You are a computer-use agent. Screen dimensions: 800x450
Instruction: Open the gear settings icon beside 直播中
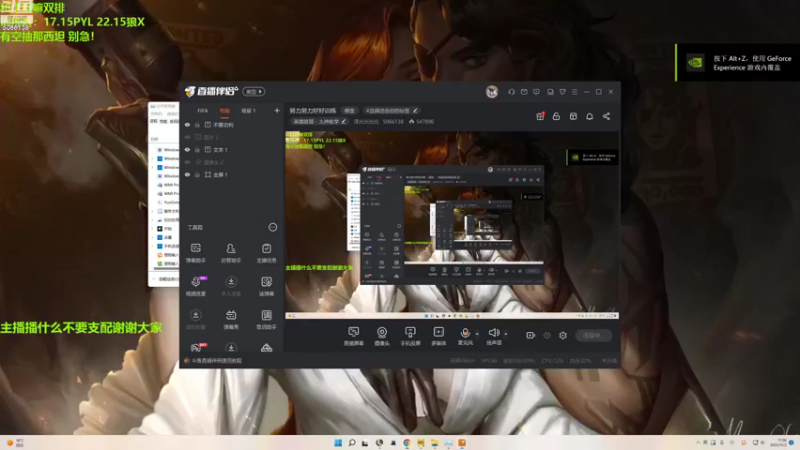pos(563,335)
